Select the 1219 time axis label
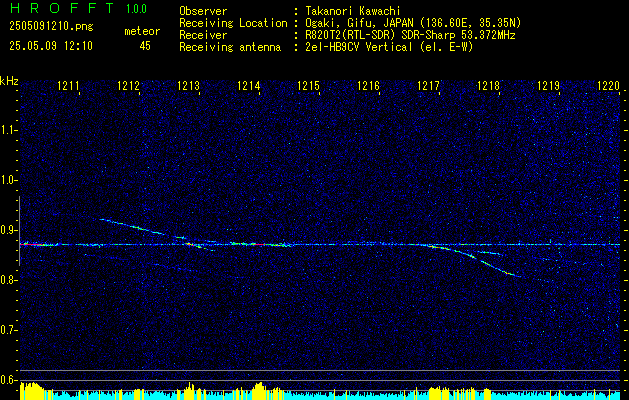The width and height of the screenshot is (629, 400). 548,85
